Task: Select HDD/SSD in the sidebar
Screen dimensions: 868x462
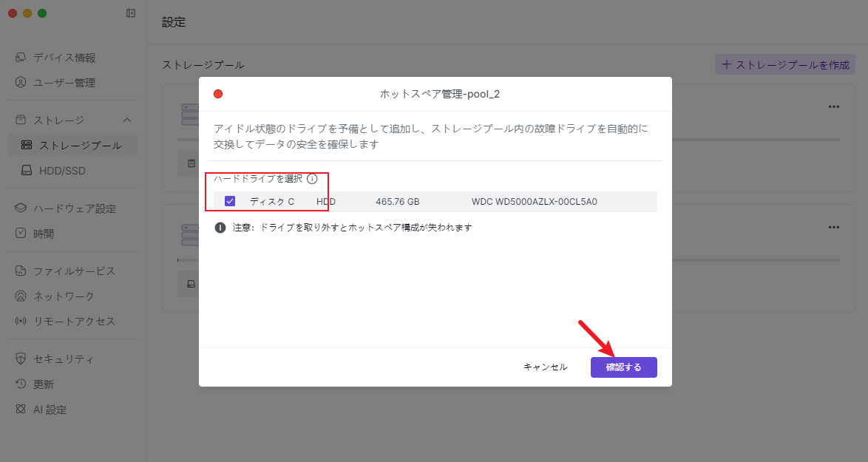Action: [62, 171]
